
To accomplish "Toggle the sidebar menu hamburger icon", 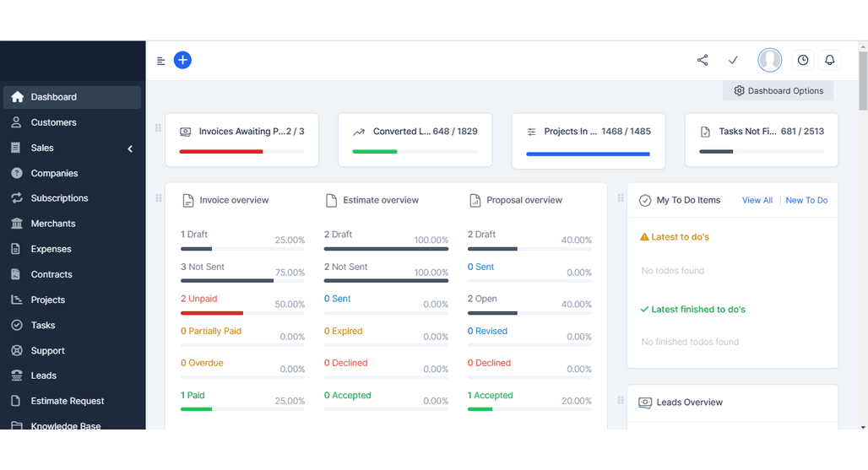I will tap(161, 61).
